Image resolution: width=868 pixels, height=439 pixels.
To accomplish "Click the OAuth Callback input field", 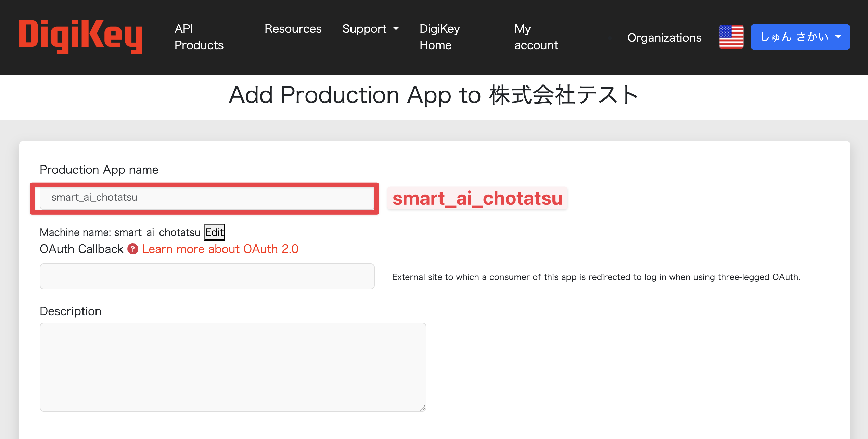I will [x=207, y=276].
